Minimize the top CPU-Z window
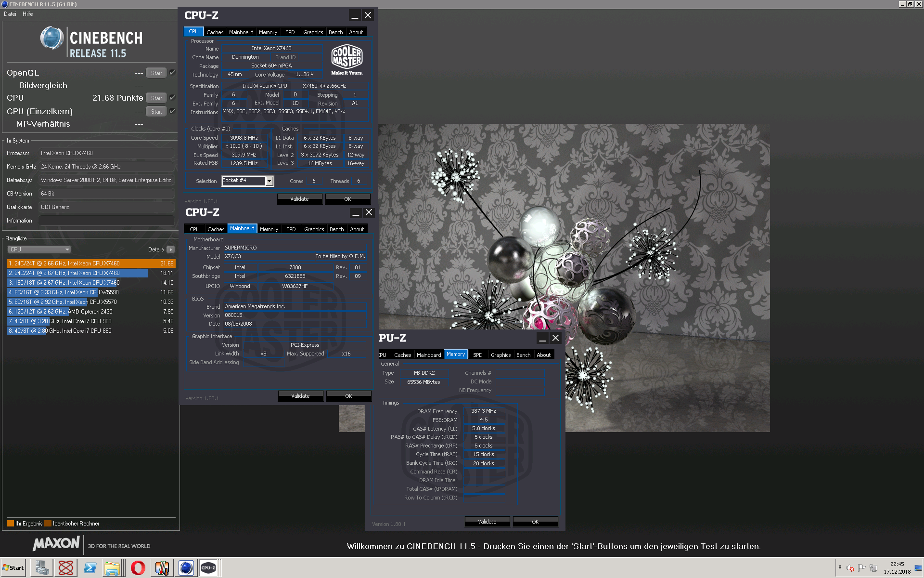The width and height of the screenshot is (924, 578). coord(355,15)
